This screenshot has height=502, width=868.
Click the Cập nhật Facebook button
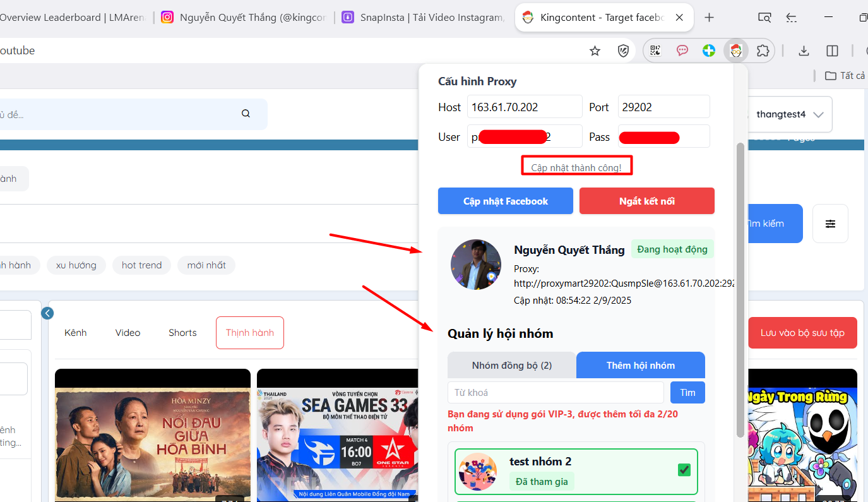(505, 201)
